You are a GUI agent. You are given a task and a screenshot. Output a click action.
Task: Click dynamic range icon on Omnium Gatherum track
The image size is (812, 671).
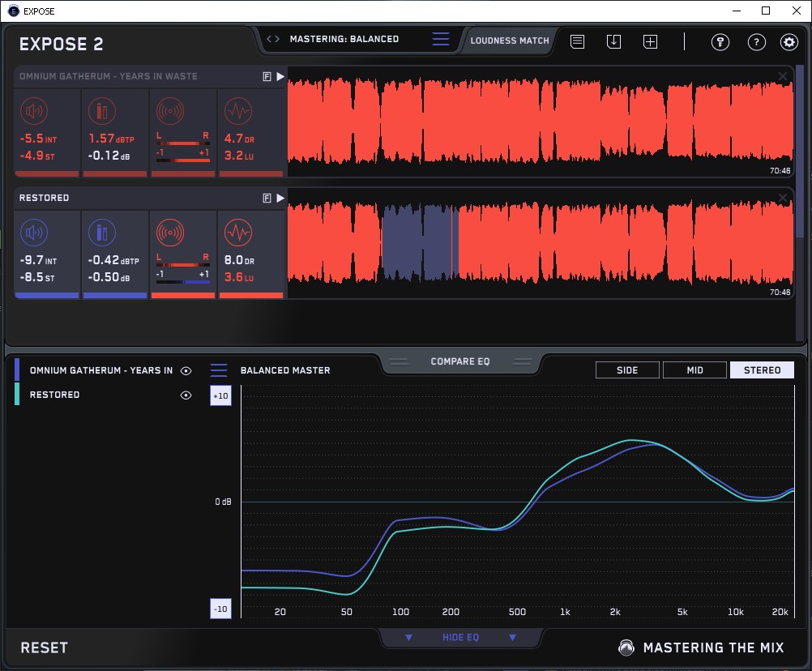coord(238,111)
